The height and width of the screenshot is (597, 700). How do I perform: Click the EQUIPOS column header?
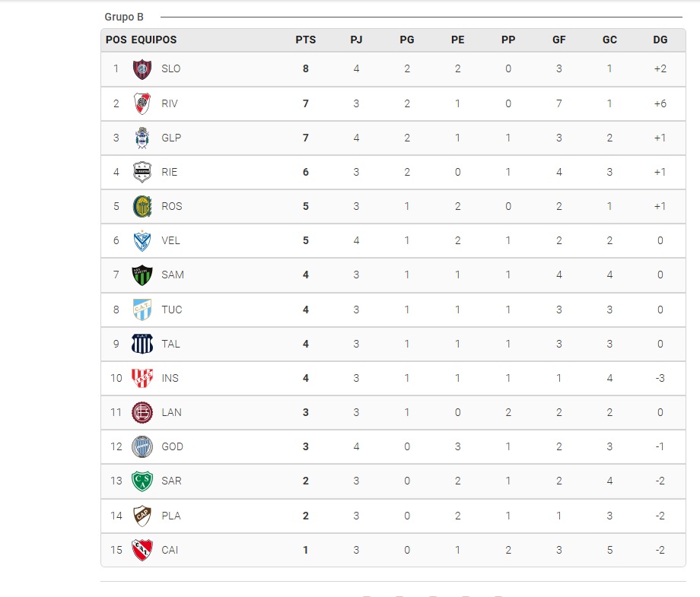pos(154,40)
